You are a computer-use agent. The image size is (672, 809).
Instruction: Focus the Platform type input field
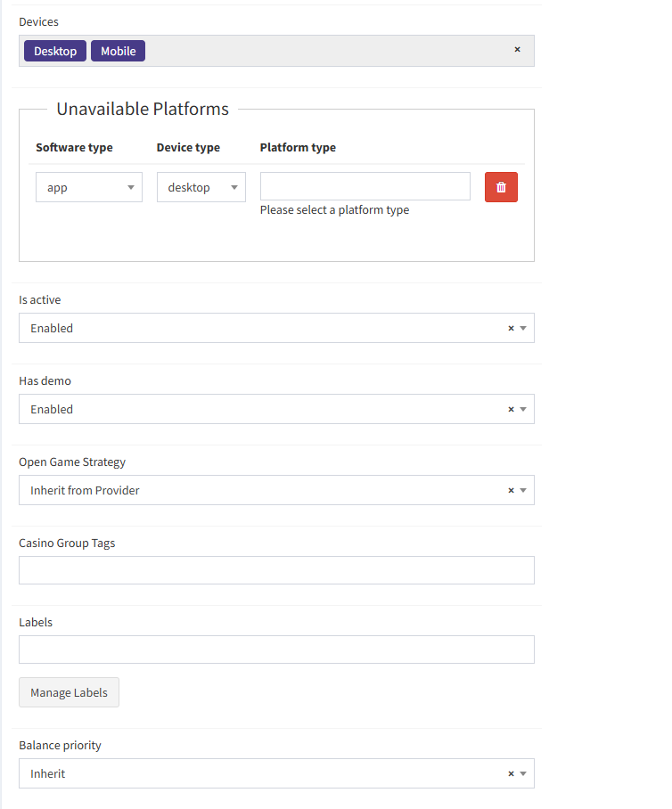point(365,186)
